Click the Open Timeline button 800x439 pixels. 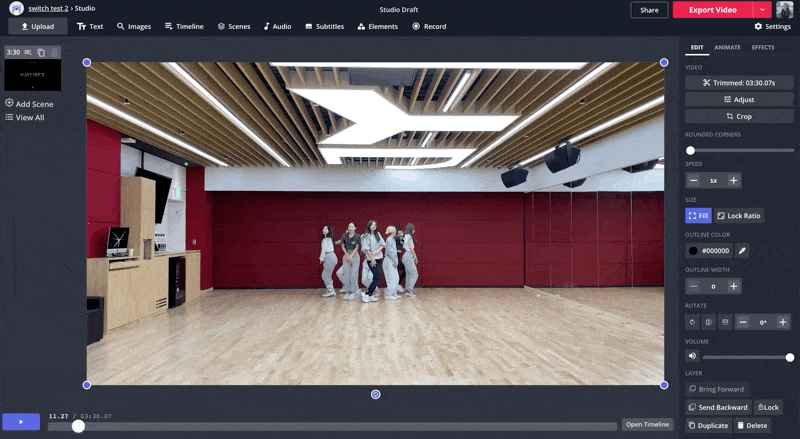click(x=647, y=424)
